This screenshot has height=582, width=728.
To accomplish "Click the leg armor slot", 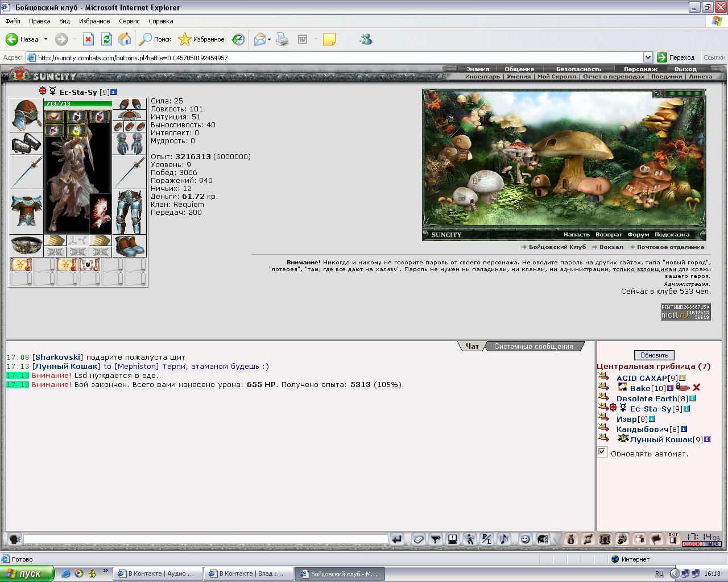I will pos(130,211).
